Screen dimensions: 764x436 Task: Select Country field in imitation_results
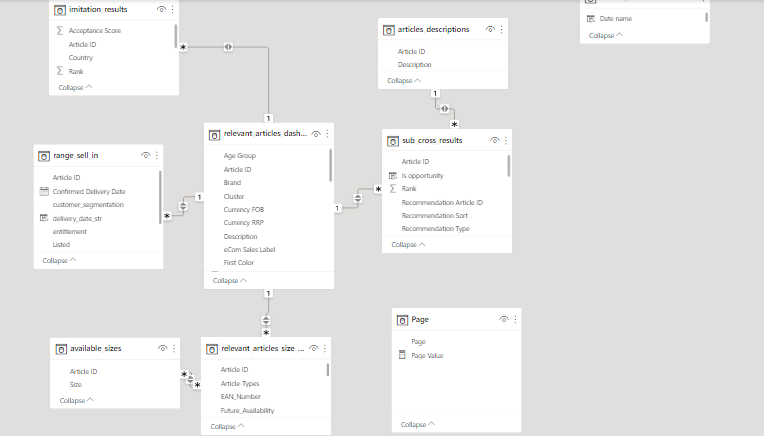pos(80,57)
